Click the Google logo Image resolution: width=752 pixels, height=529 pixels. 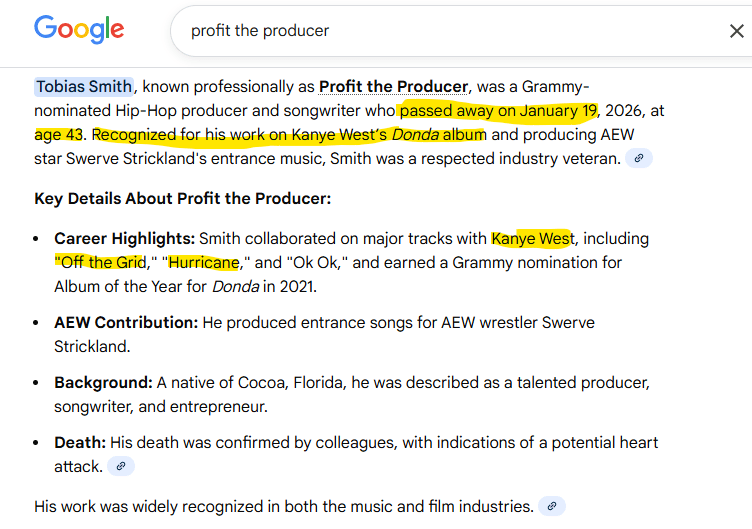(79, 29)
